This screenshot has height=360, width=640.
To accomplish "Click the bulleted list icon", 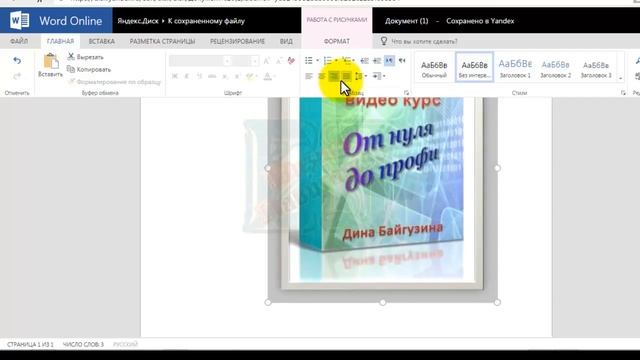I will [309, 60].
